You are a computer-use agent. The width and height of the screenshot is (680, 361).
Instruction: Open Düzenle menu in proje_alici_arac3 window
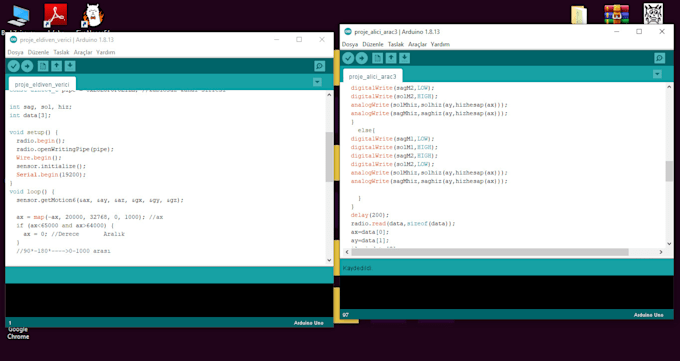(373, 44)
